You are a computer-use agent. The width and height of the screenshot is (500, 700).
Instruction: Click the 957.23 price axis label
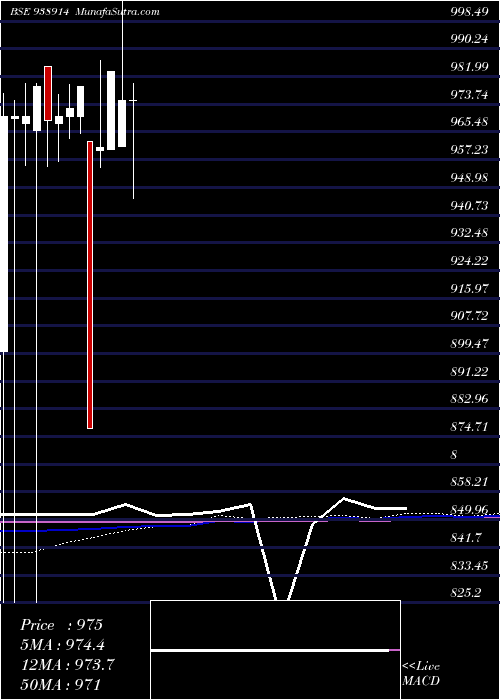469,150
